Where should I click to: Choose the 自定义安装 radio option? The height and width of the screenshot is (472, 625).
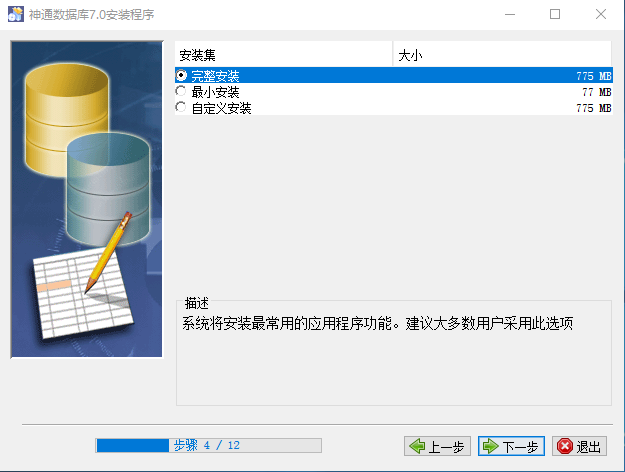tap(181, 107)
